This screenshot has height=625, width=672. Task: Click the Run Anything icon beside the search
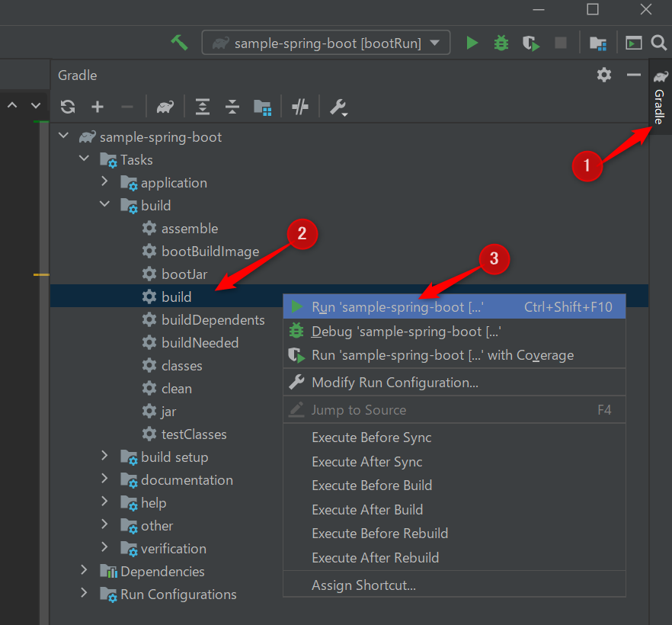tap(633, 43)
